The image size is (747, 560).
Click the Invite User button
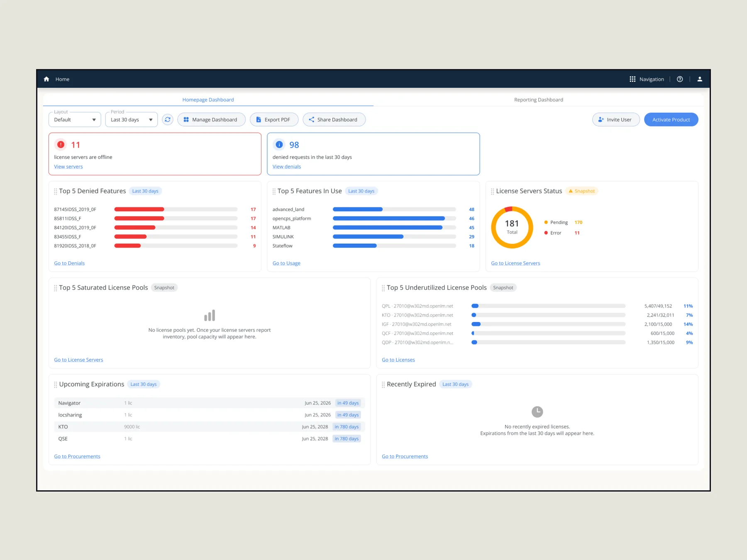[616, 119]
